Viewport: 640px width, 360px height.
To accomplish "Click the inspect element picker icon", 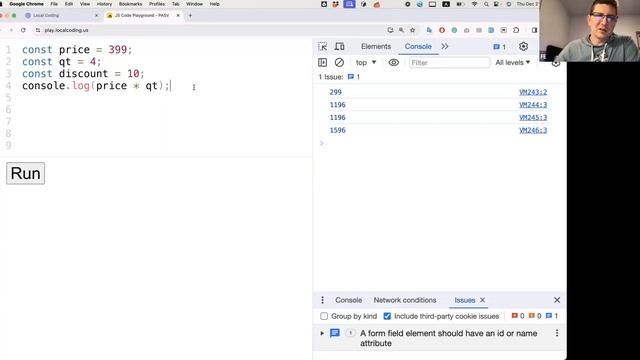I will click(322, 47).
